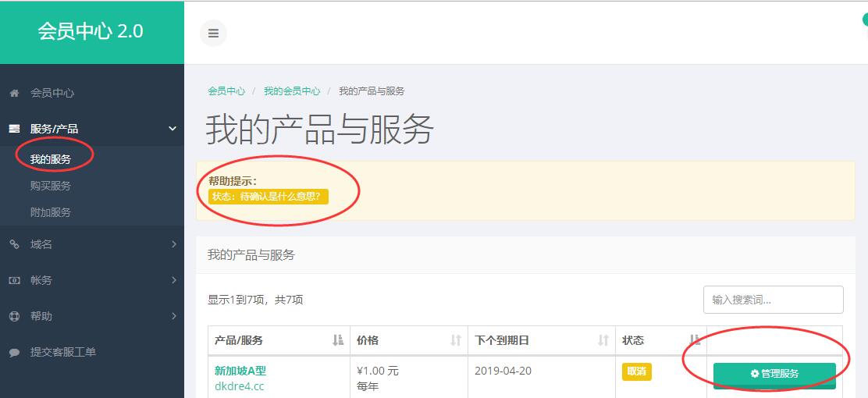Sort by 状态 column sort icon
The height and width of the screenshot is (398, 868).
(x=695, y=340)
